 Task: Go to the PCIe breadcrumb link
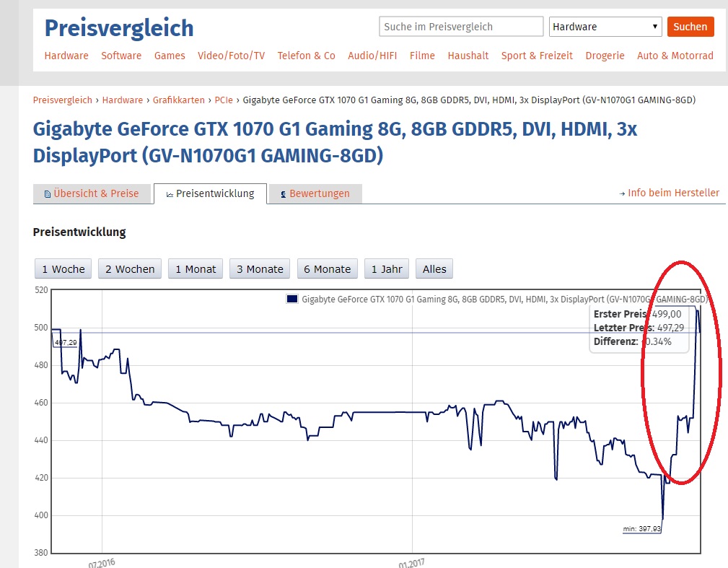[x=224, y=100]
